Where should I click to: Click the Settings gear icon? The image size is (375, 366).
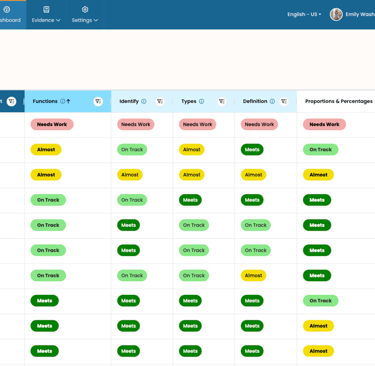(85, 10)
